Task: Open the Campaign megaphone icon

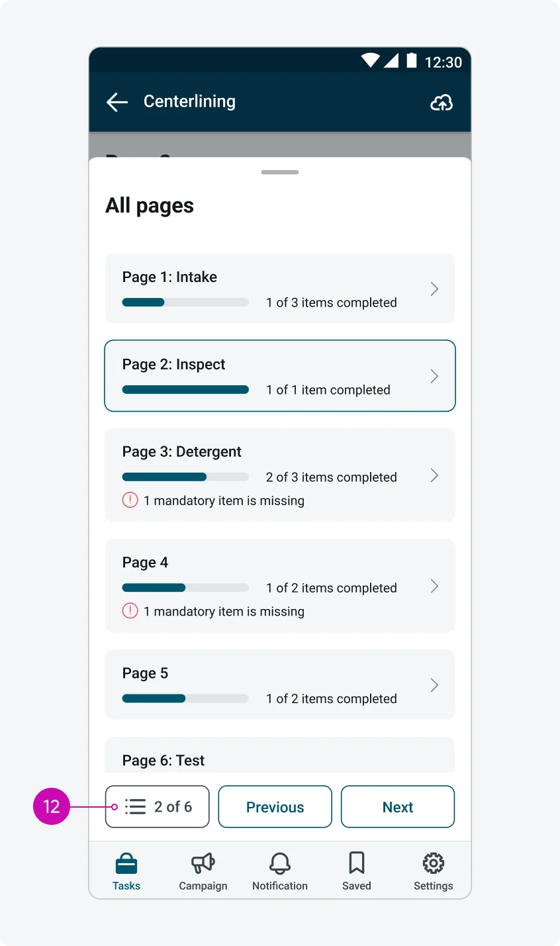Action: (203, 863)
